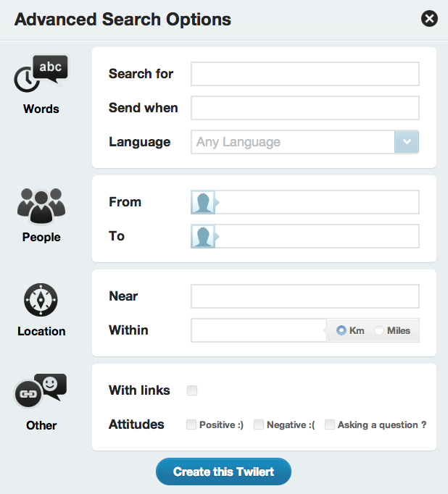The image size is (448, 494).
Task: Tick the Negative :( attitude checkbox
Action: click(259, 424)
